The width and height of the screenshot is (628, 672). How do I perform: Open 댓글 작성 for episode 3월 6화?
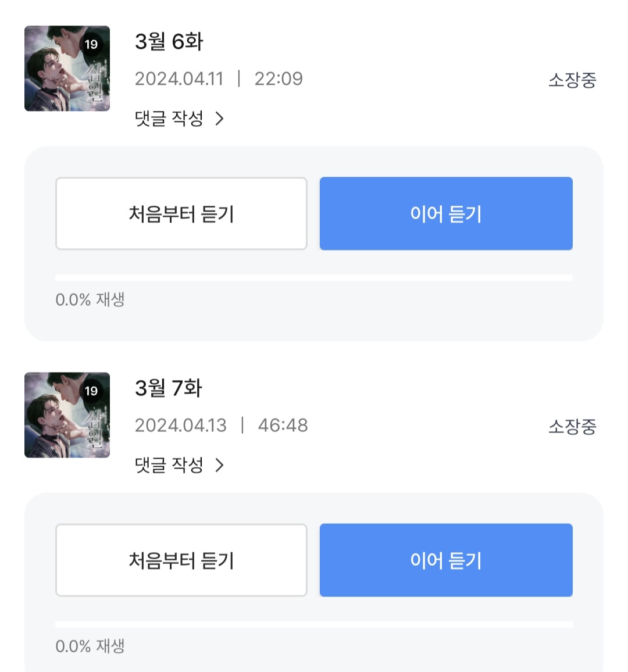click(x=169, y=119)
